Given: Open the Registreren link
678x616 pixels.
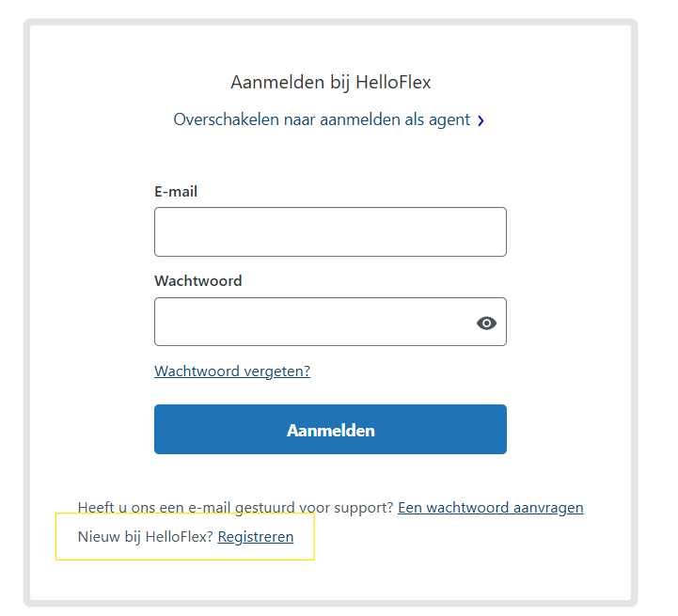Looking at the screenshot, I should (x=256, y=537).
